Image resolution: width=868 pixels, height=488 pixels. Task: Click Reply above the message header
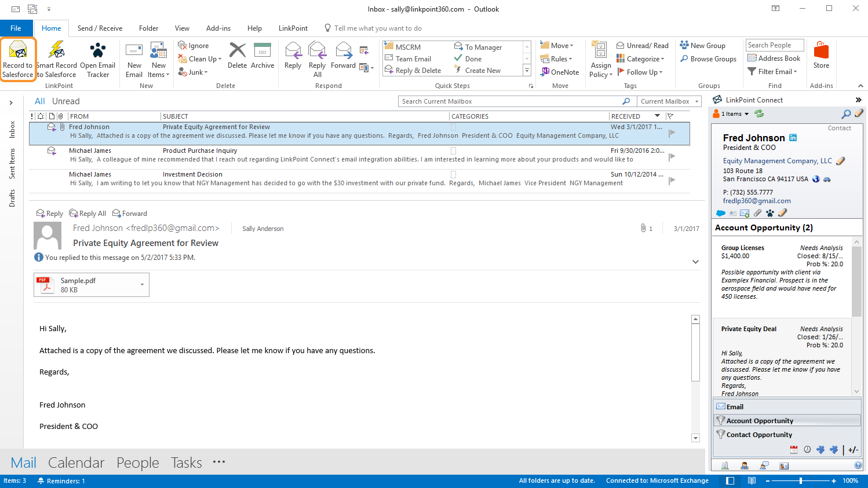coord(50,213)
